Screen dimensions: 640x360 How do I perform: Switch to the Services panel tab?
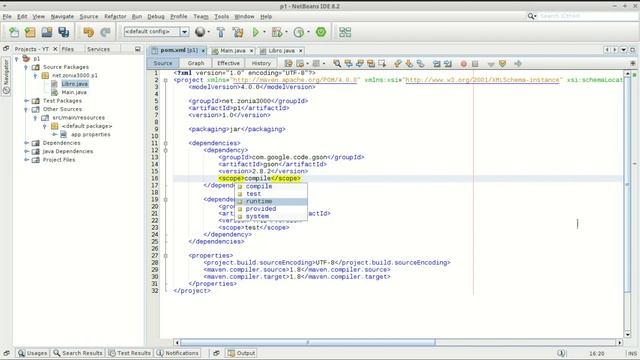click(98, 49)
